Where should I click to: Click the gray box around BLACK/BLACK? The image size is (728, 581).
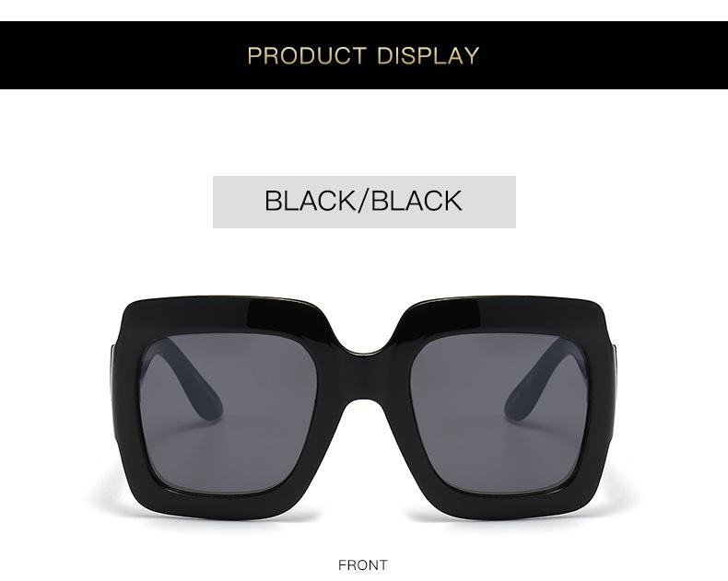tap(364, 202)
